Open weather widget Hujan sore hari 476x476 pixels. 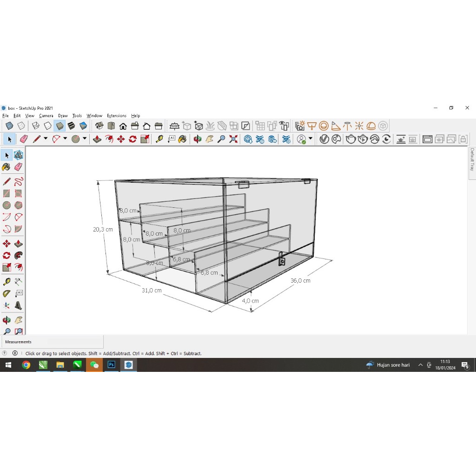388,365
